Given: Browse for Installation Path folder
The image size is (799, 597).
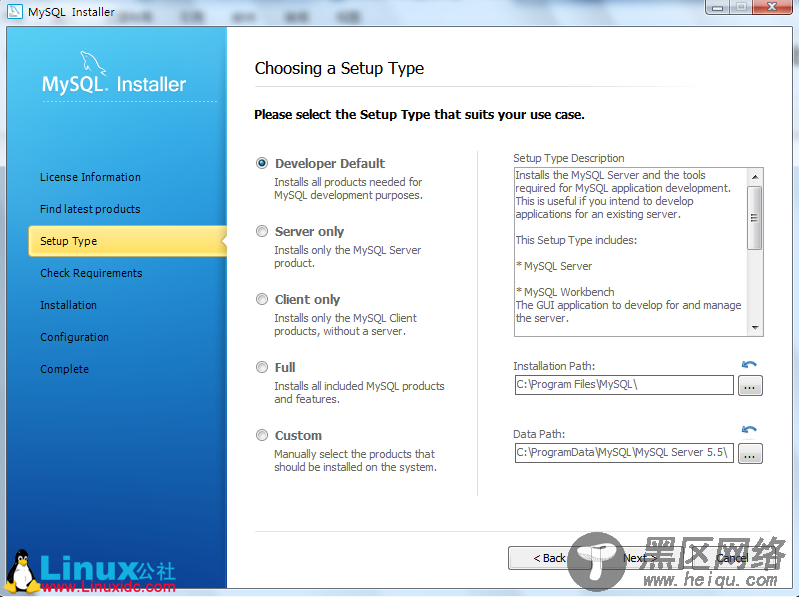Looking at the screenshot, I should coord(750,386).
